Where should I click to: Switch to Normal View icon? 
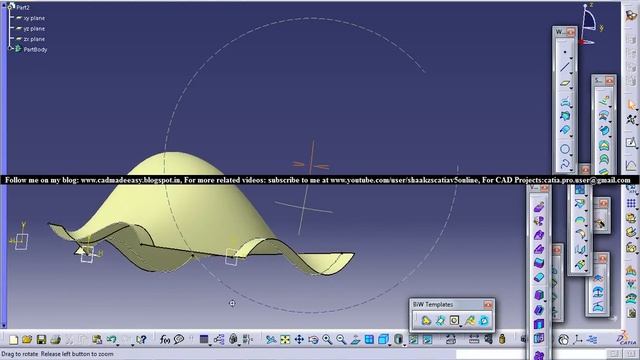355,339
